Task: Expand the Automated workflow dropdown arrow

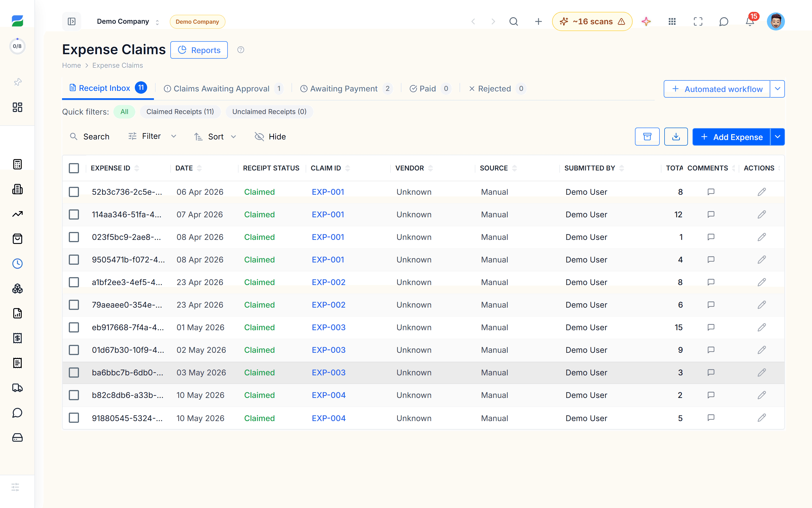Action: click(x=777, y=89)
